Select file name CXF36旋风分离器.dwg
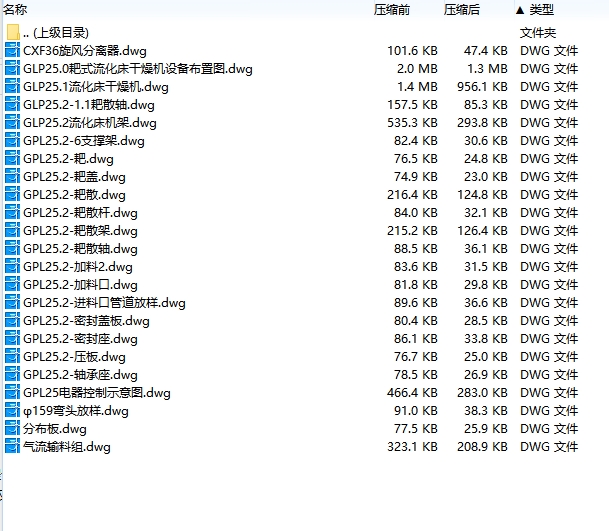609x531 pixels. pos(85,51)
